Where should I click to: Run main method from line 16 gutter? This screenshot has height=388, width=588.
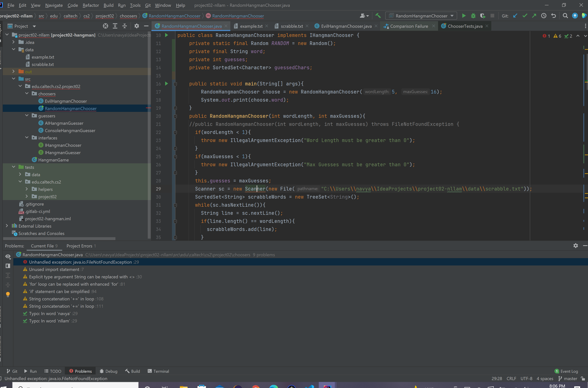pos(167,84)
